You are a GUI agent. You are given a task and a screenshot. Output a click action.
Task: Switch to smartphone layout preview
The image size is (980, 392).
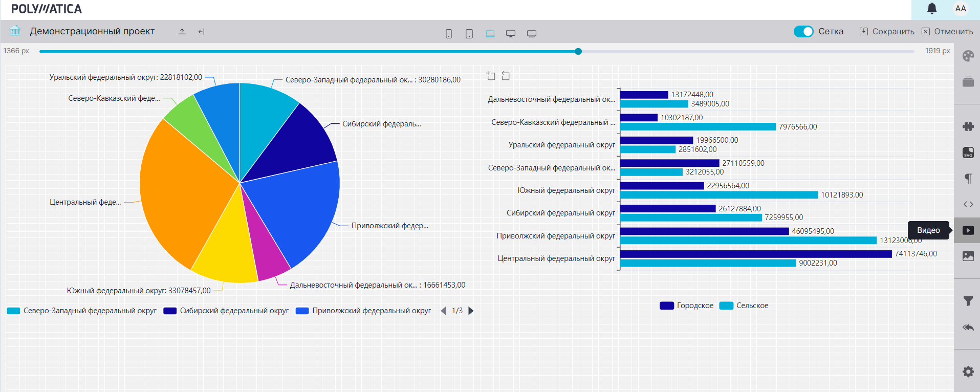click(449, 34)
